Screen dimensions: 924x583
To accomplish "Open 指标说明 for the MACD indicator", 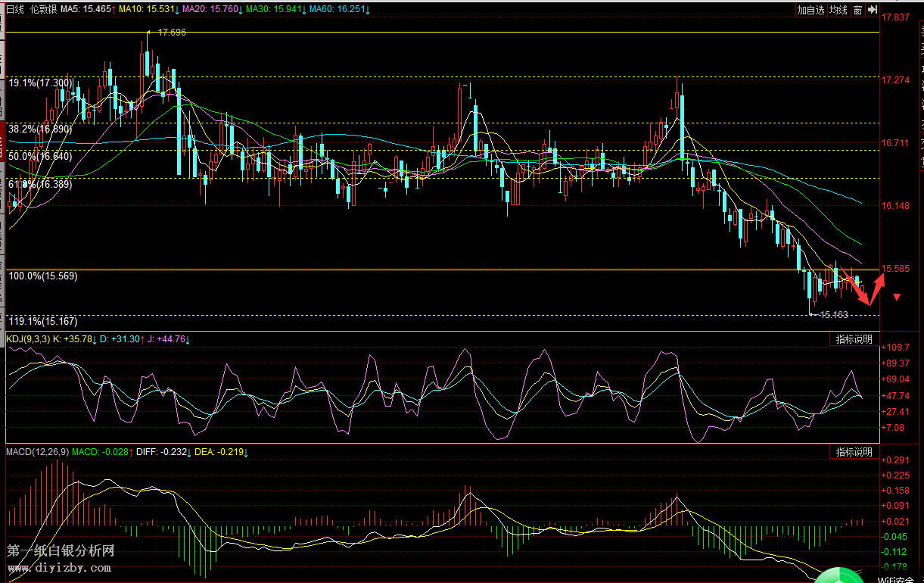I will [x=854, y=452].
